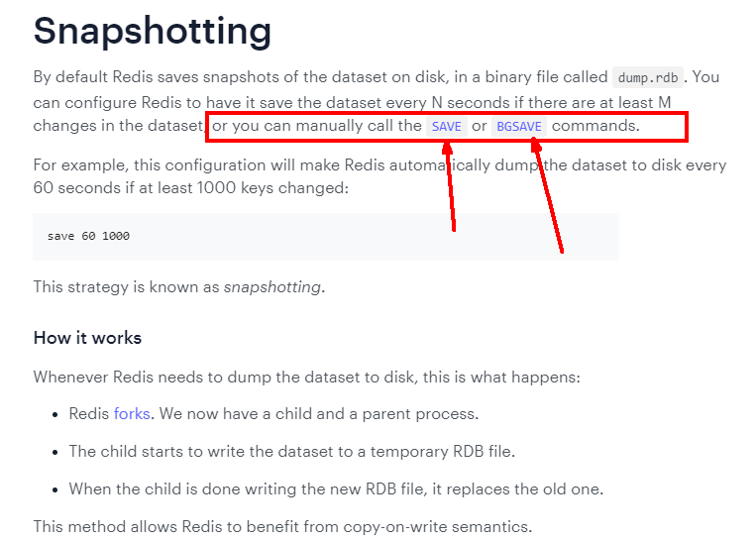
Task: Click the red arrow pointing at BGSAVE
Action: 547,195
